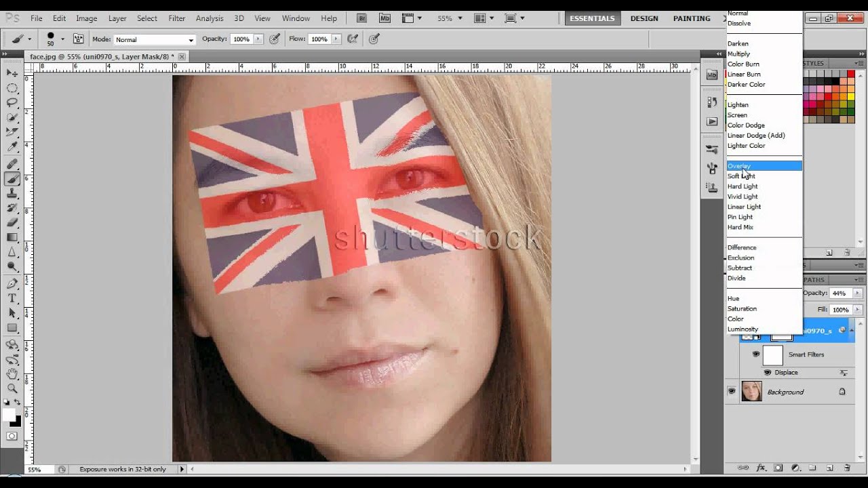Select the Elliptical Marquee tool

point(12,88)
